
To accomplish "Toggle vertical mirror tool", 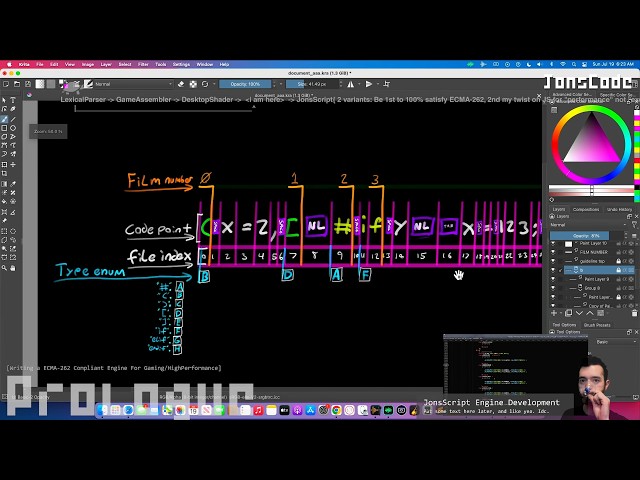I will 369,84.
